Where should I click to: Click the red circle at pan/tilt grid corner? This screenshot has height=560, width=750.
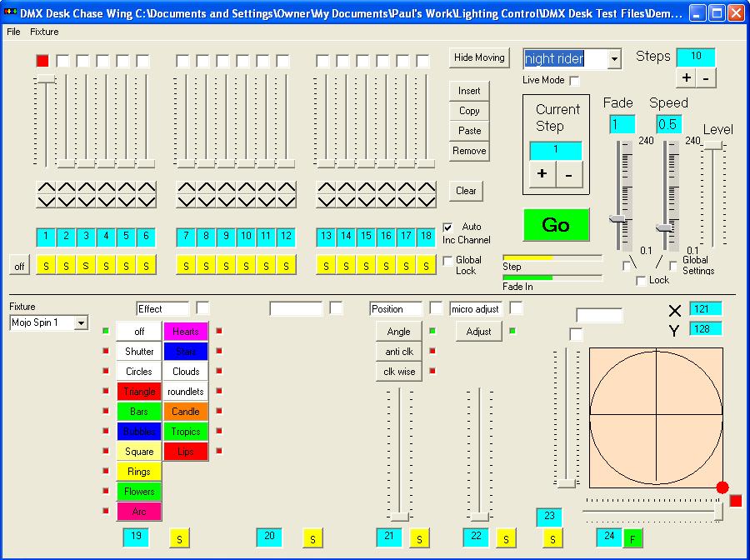(722, 487)
